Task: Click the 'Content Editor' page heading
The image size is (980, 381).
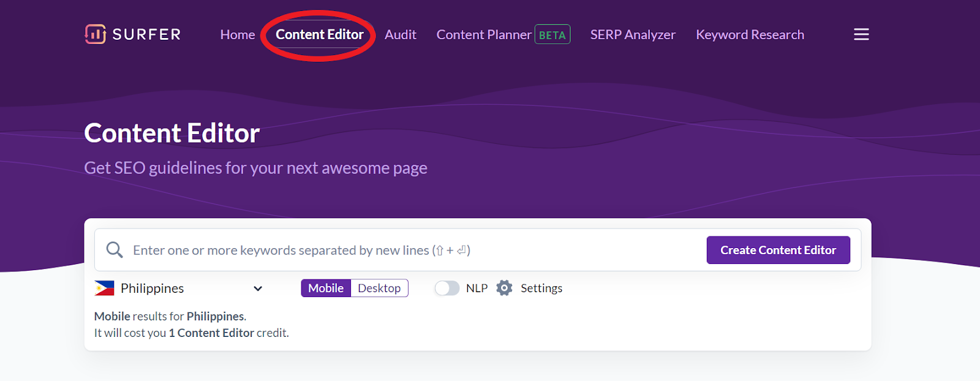Action: (x=172, y=133)
